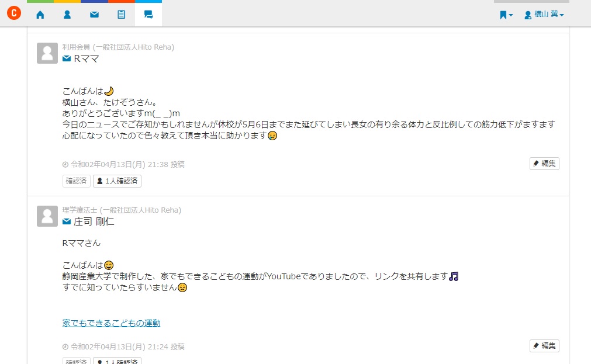Image resolution: width=591 pixels, height=364 pixels.
Task: Show 1人確認済 list for Rママ post
Action: 117,181
